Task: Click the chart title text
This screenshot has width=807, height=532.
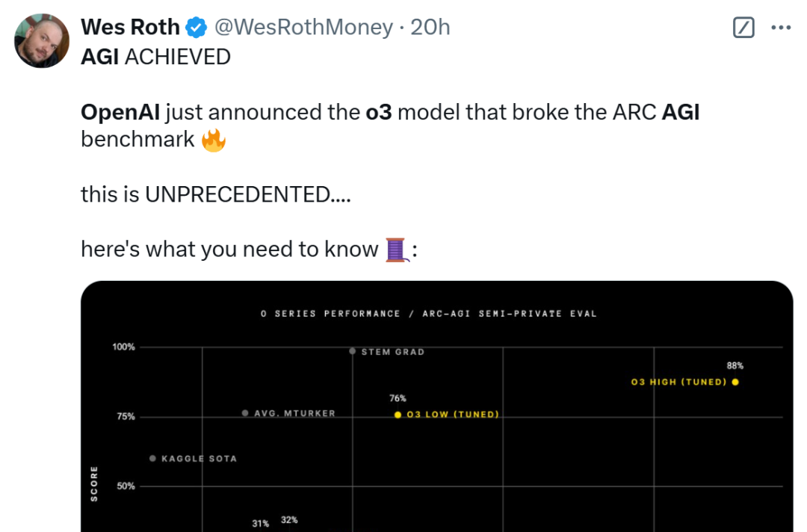Action: (x=429, y=313)
